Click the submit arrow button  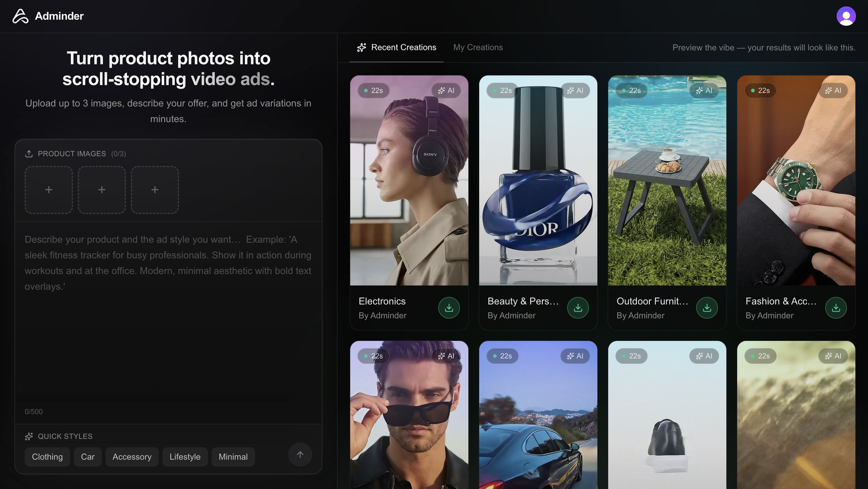[x=300, y=455]
